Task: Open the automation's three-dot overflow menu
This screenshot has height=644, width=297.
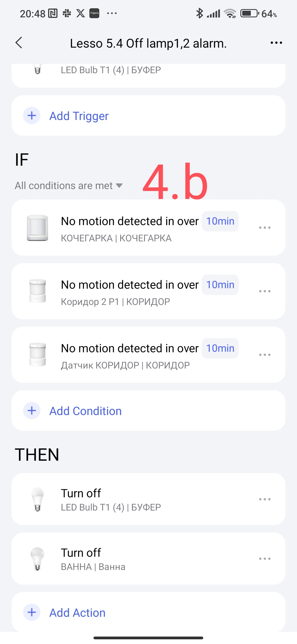Action: pos(276,43)
